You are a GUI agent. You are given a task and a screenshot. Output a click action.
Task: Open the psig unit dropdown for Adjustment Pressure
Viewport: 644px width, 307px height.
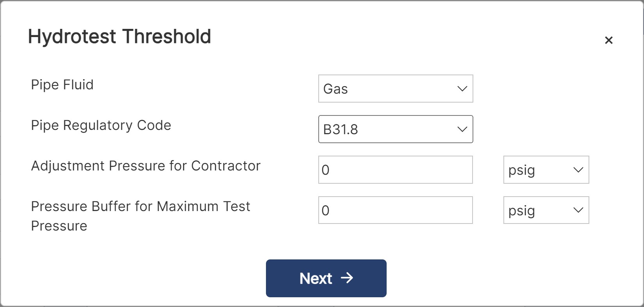click(546, 170)
